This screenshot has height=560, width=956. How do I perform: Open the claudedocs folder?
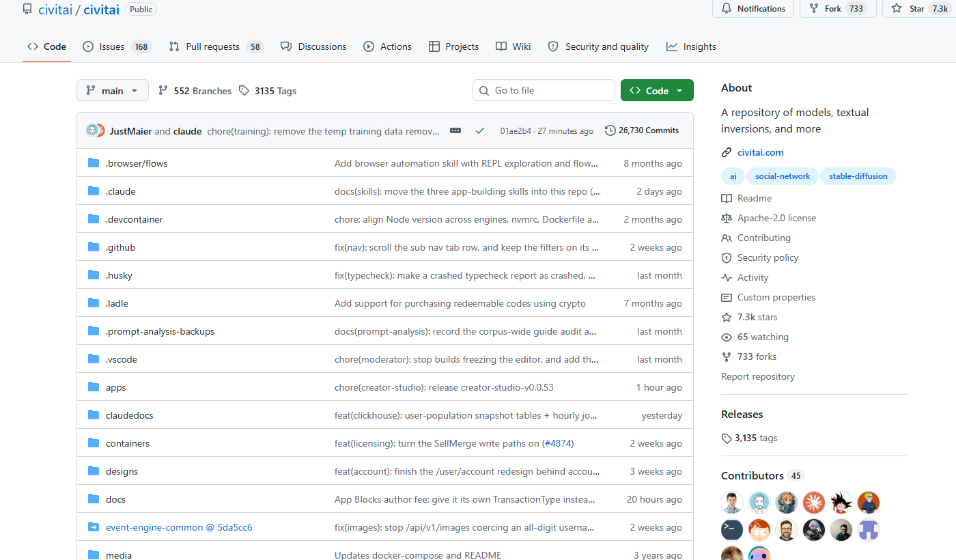coord(130,415)
